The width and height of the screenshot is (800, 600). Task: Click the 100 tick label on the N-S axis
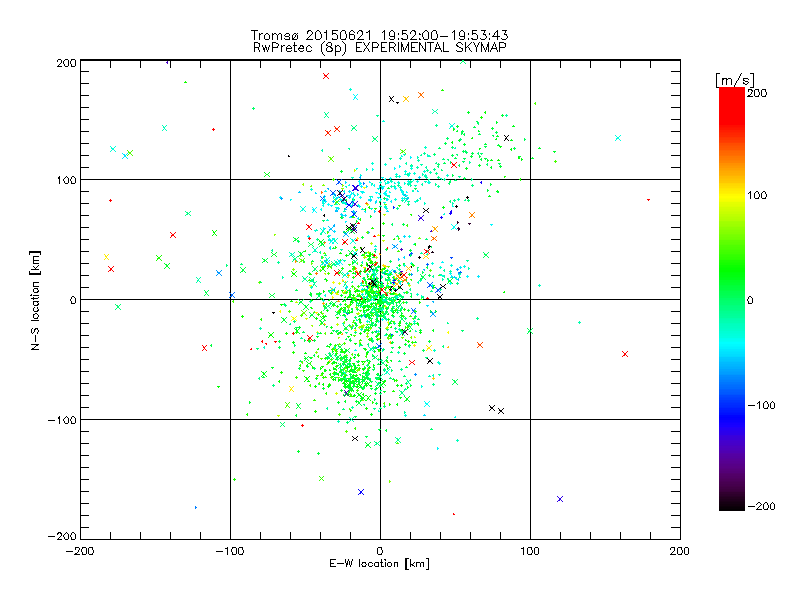tap(66, 180)
